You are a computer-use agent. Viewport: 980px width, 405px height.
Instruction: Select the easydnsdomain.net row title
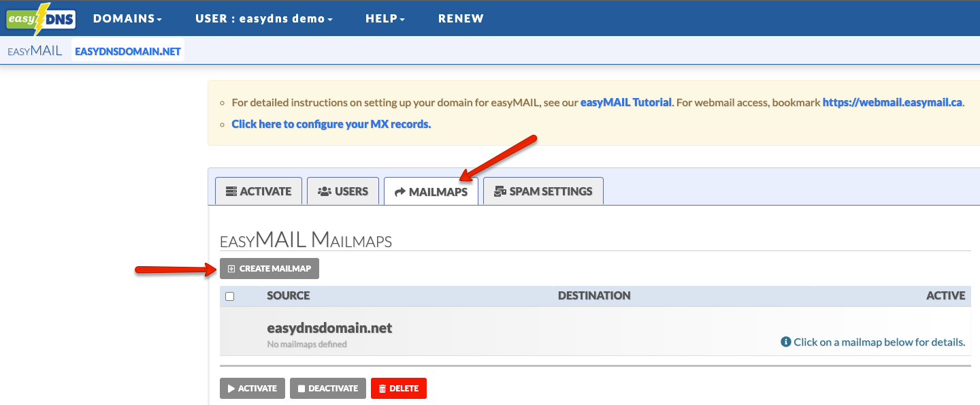click(x=329, y=328)
